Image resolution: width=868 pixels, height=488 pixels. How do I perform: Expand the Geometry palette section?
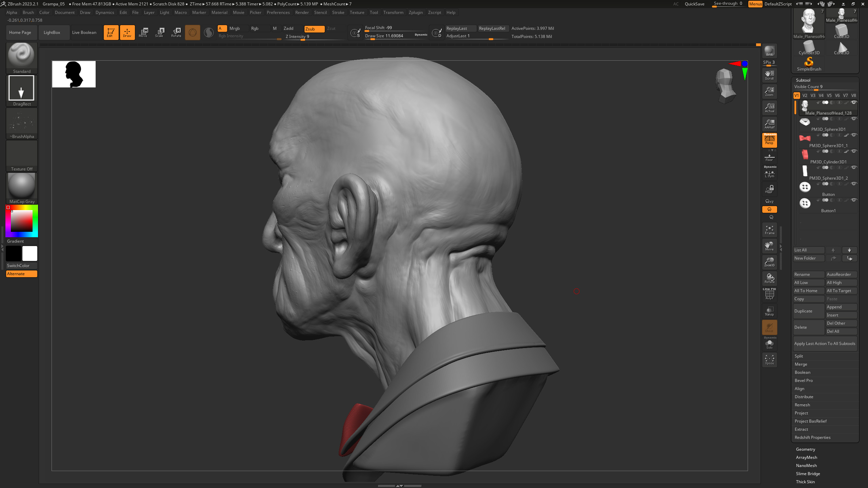pyautogui.click(x=805, y=449)
